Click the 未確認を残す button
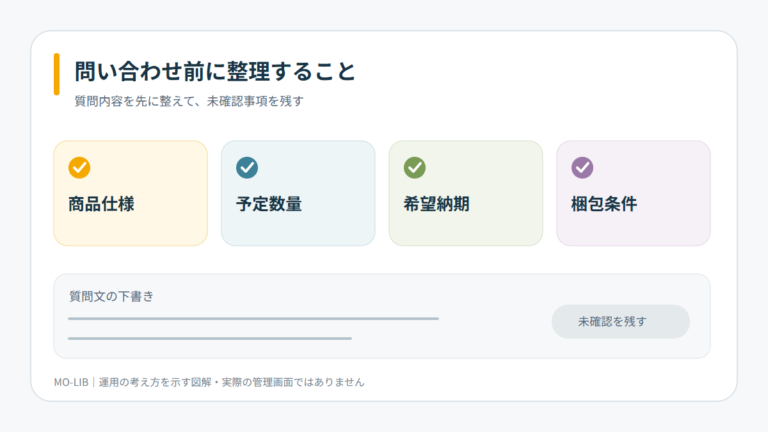Viewport: 768px width, 432px height. [621, 321]
